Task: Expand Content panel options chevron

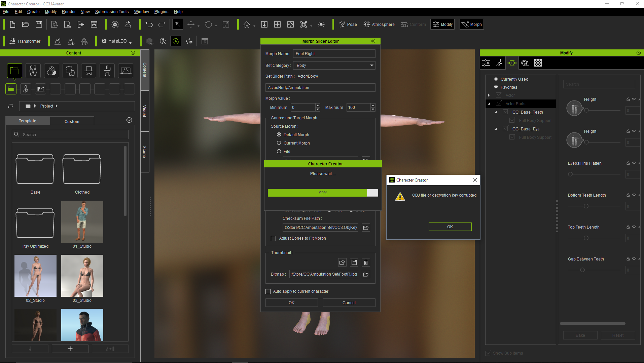Action: tap(129, 120)
